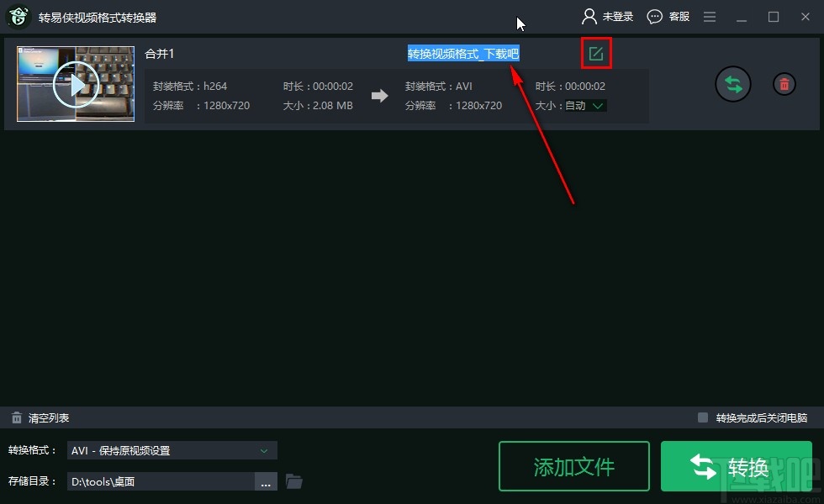Open the hamburger menu in the title bar
Screen dimensions: 824x504
coord(710,16)
